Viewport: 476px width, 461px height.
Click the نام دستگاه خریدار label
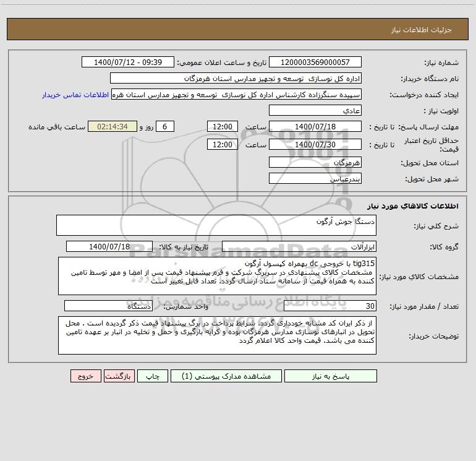pyautogui.click(x=430, y=79)
